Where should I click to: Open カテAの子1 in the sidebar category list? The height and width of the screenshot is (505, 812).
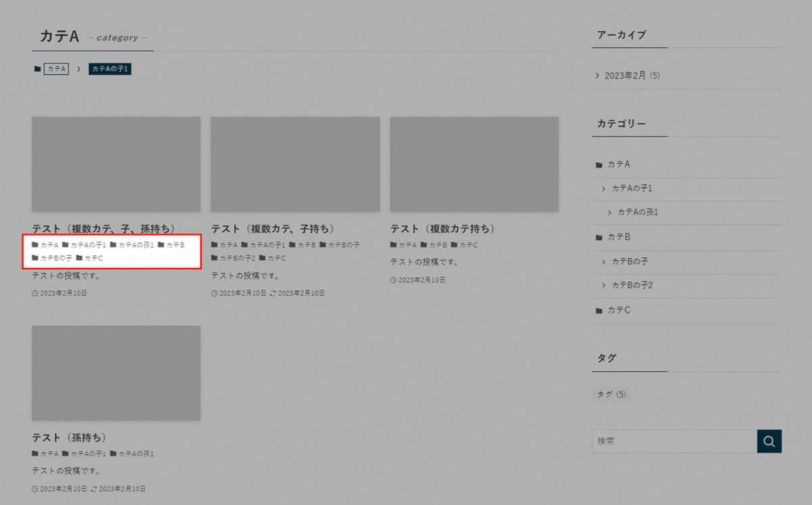point(632,188)
